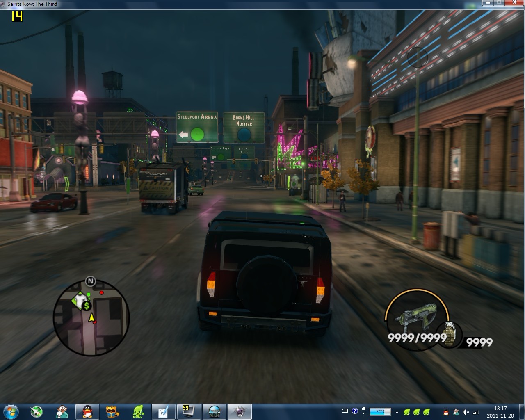The image size is (525, 420).
Task: Open language bar restore options dropdown
Action: pyautogui.click(x=364, y=413)
